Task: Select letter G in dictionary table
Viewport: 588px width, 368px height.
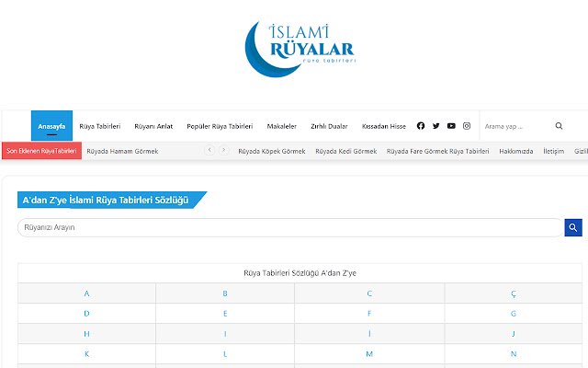Action: (514, 313)
